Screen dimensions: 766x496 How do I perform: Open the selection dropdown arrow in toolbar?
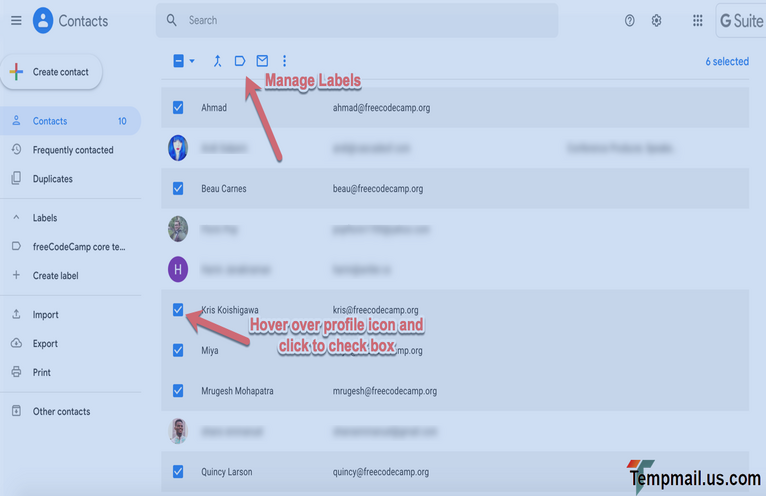coord(192,61)
